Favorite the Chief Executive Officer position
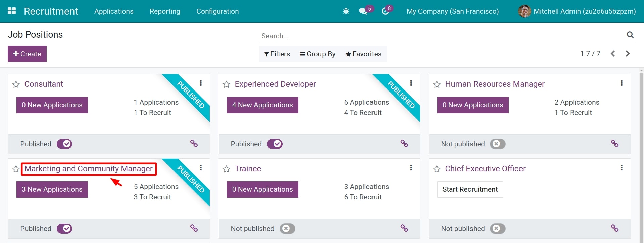The height and width of the screenshot is (243, 644). pyautogui.click(x=437, y=169)
